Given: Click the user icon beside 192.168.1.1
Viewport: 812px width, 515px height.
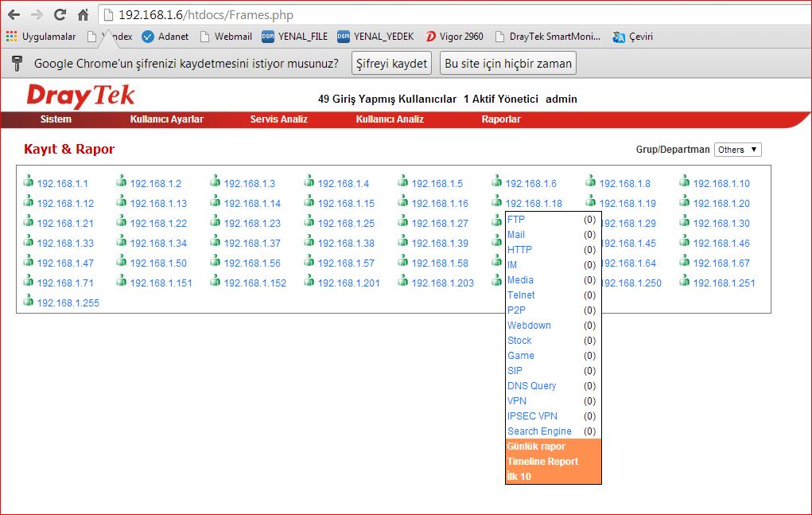Looking at the screenshot, I should 29,181.
